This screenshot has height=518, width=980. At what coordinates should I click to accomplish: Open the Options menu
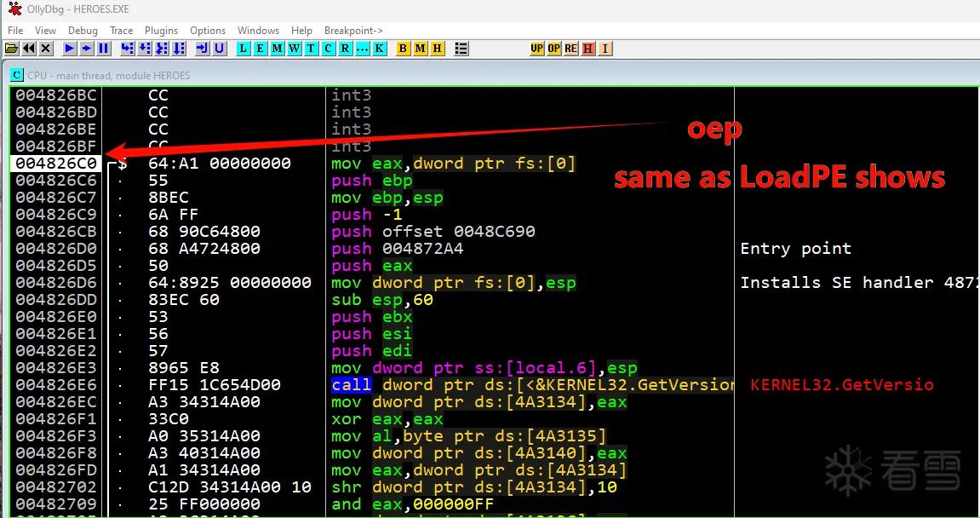coord(208,30)
